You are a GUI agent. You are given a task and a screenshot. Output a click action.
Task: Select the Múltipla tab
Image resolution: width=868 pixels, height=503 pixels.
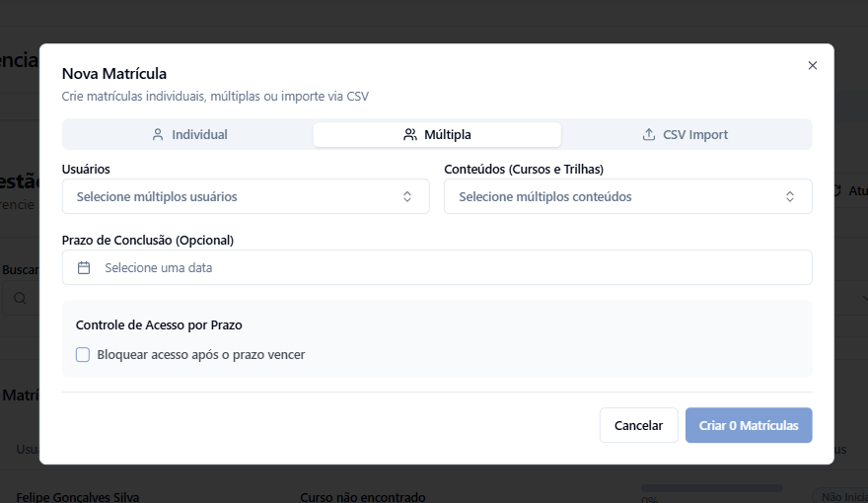(437, 134)
